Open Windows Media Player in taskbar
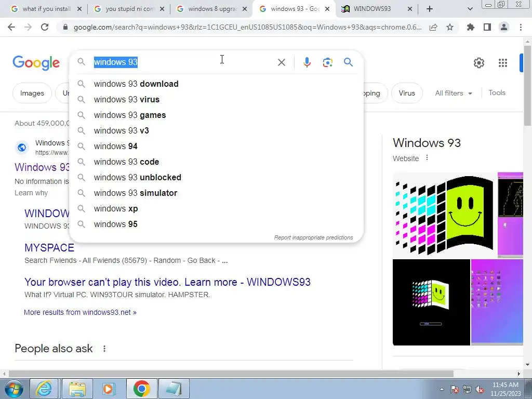Image resolution: width=532 pixels, height=399 pixels. pyautogui.click(x=109, y=389)
